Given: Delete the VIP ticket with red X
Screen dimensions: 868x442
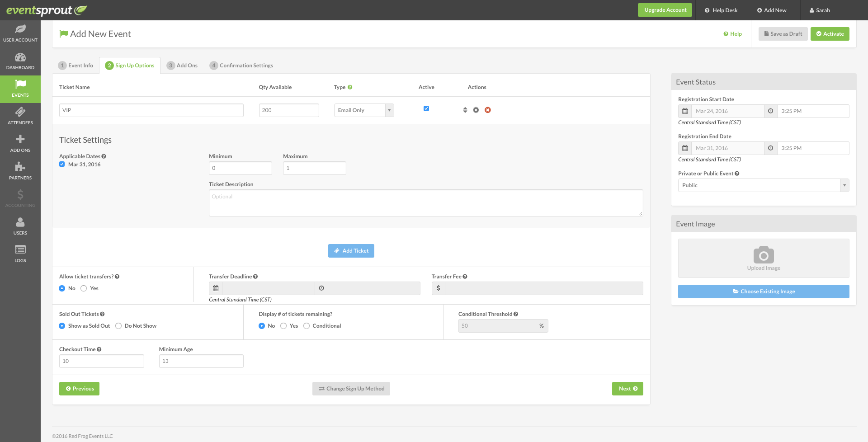Looking at the screenshot, I should click(488, 110).
